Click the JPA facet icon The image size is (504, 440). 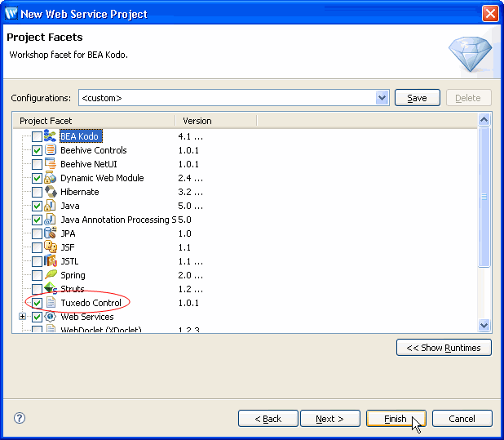coord(51,233)
